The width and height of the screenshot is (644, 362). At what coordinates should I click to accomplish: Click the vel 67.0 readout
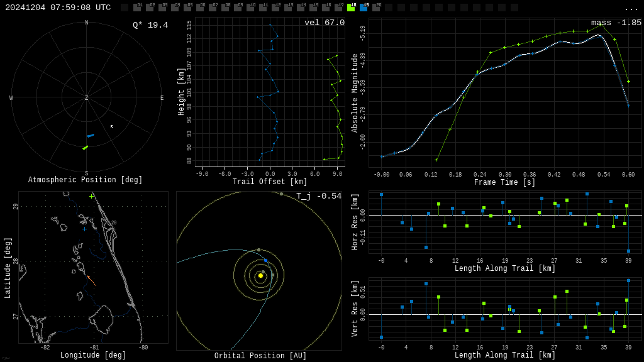[325, 23]
